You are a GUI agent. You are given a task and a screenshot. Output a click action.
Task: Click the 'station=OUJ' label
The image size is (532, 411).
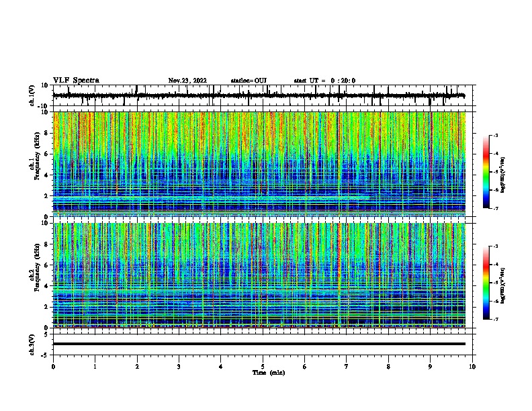pyautogui.click(x=249, y=81)
